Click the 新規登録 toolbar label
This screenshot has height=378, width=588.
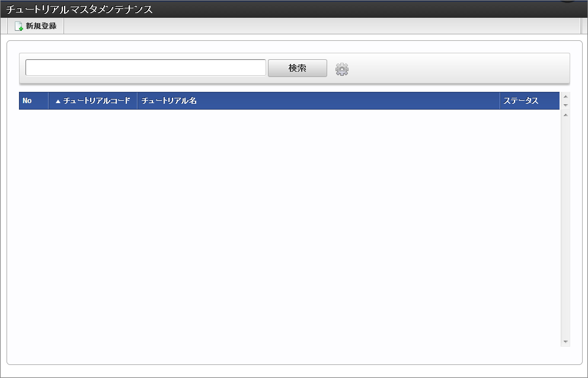41,26
